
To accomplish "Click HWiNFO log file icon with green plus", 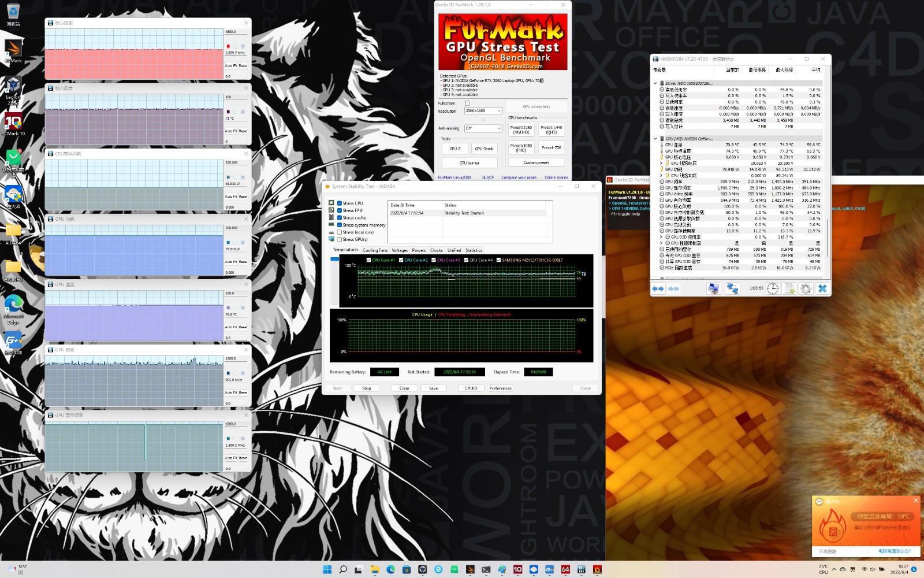I will click(x=789, y=288).
